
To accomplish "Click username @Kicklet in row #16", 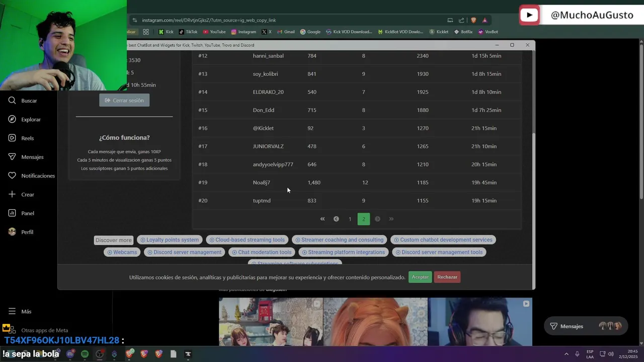I will tap(263, 128).
